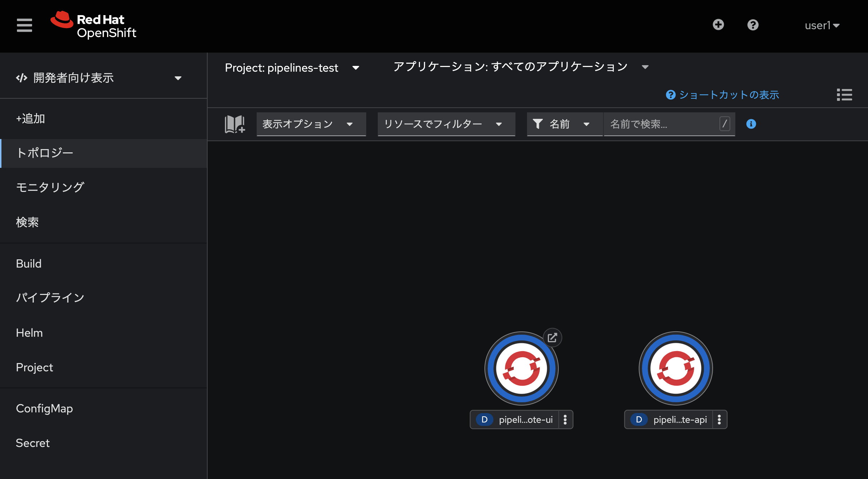Viewport: 868px width, 479px height.
Task: Click the pipeli...te-api label
Action: coord(680,420)
